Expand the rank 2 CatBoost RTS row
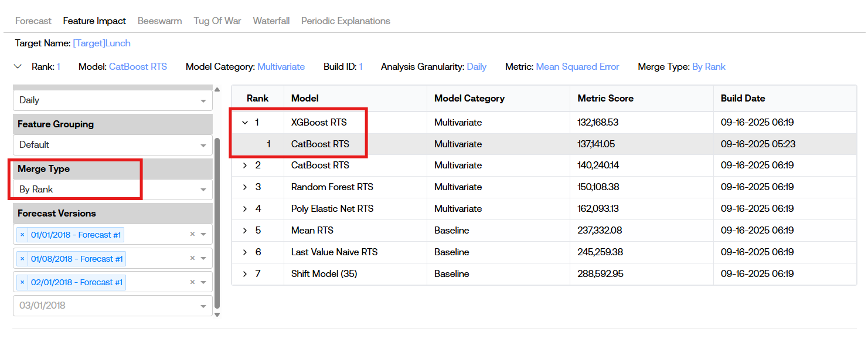The image size is (868, 338). tap(245, 165)
